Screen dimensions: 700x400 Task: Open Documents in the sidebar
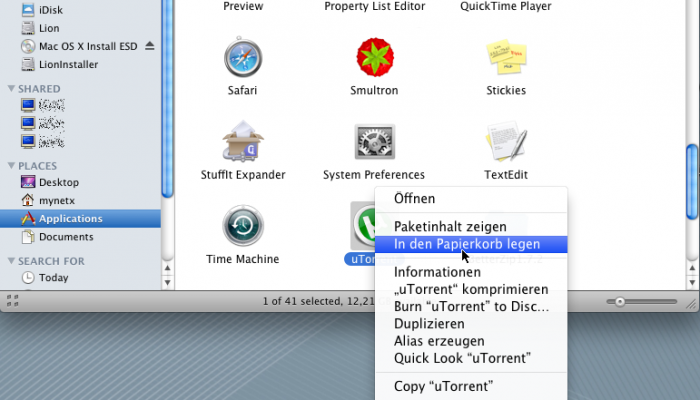click(57, 237)
